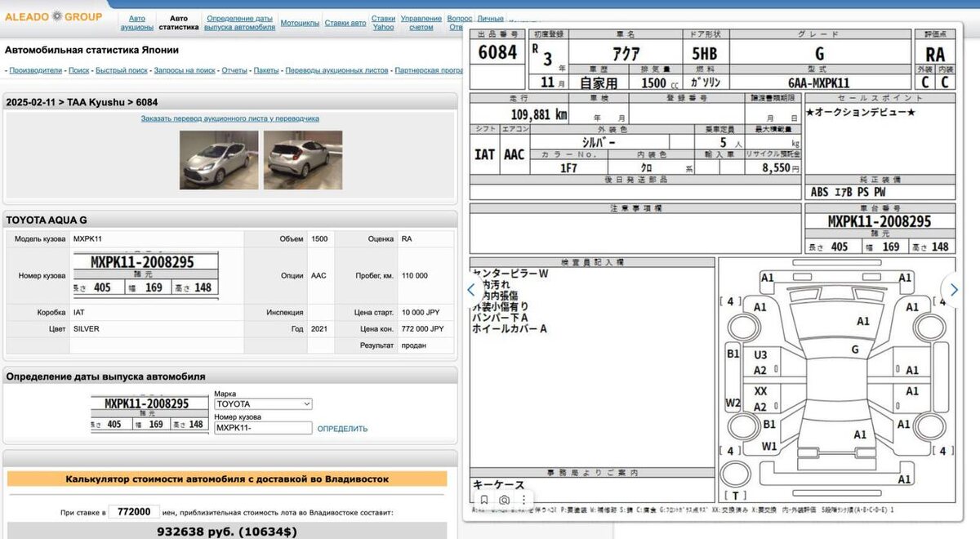This screenshot has width=980, height=539.
Task: Follow the Быстрый поиск link
Action: (122, 71)
